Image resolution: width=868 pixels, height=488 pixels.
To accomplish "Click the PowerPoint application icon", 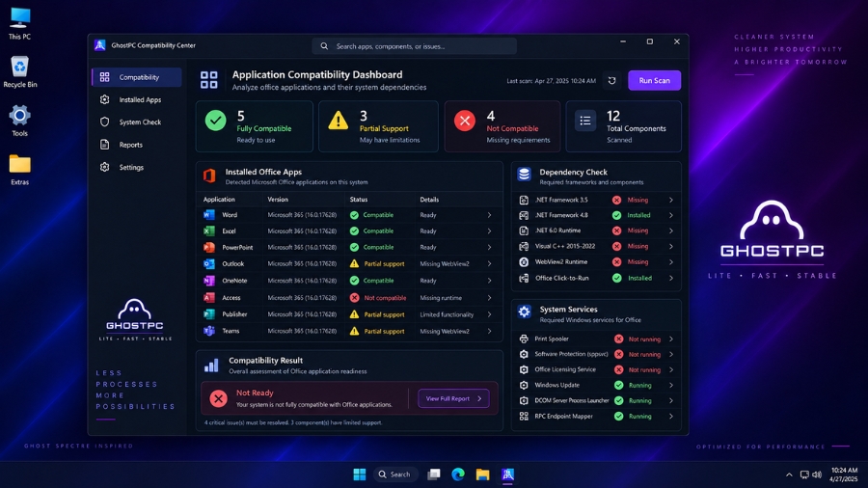I will pos(208,247).
